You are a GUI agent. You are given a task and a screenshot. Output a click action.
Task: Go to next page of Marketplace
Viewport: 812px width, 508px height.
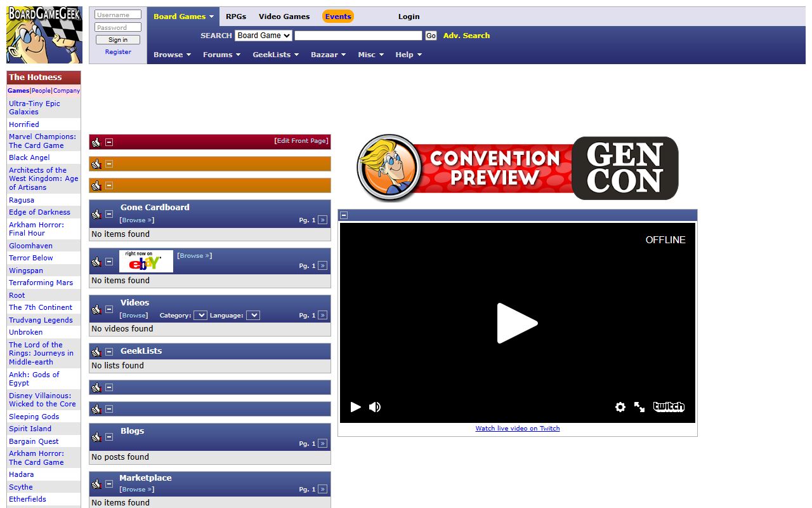[322, 490]
